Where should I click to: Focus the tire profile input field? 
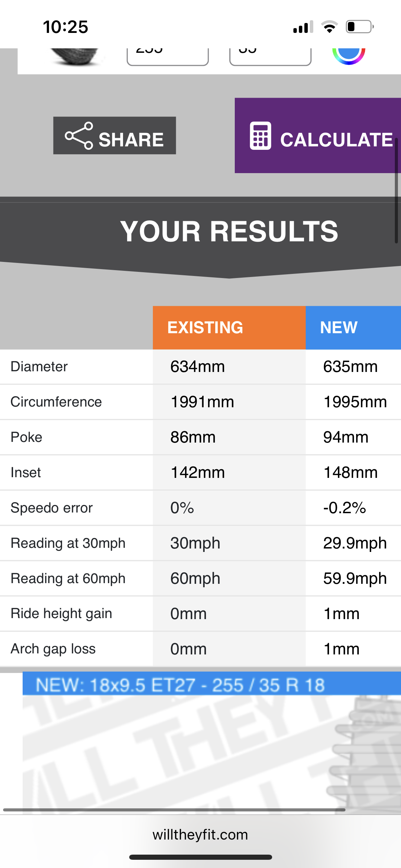[270, 56]
